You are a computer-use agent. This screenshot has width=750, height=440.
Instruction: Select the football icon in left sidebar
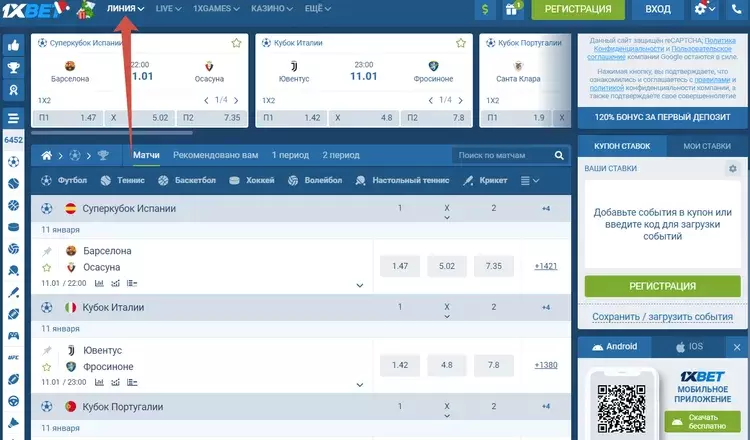[x=13, y=162]
